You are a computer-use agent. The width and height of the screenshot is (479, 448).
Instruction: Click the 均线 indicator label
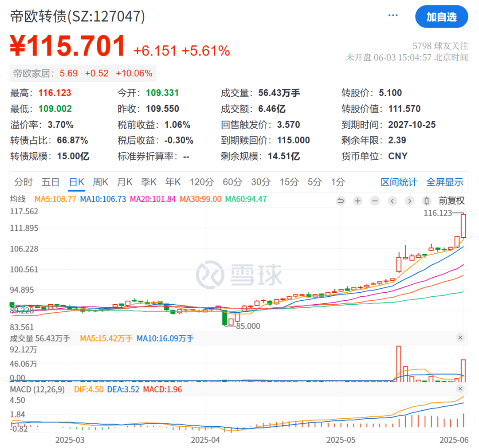pyautogui.click(x=18, y=199)
